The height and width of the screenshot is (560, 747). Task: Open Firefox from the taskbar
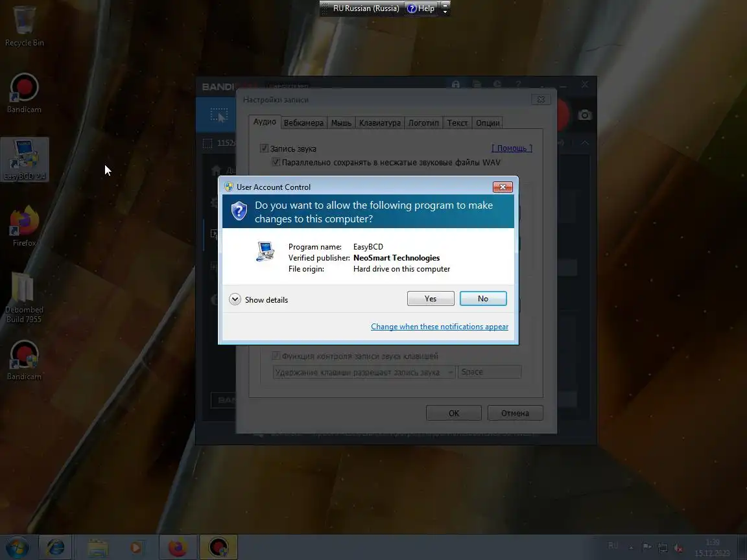(178, 547)
